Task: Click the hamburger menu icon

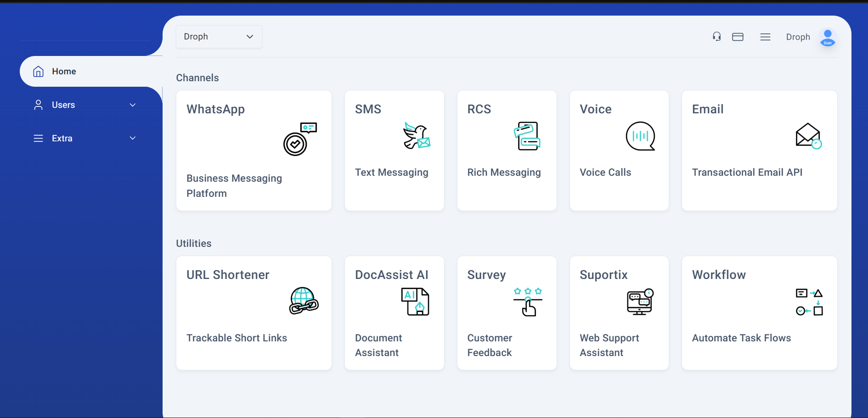Action: (765, 37)
